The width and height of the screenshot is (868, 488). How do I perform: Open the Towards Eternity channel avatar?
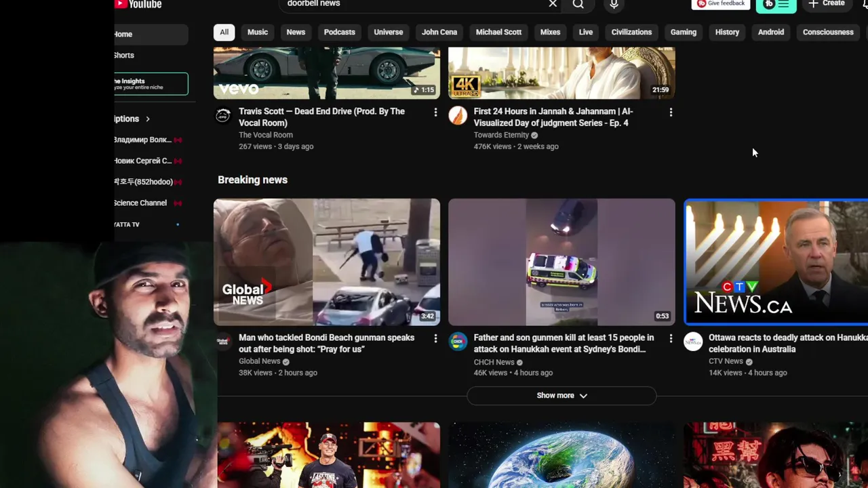click(x=458, y=115)
